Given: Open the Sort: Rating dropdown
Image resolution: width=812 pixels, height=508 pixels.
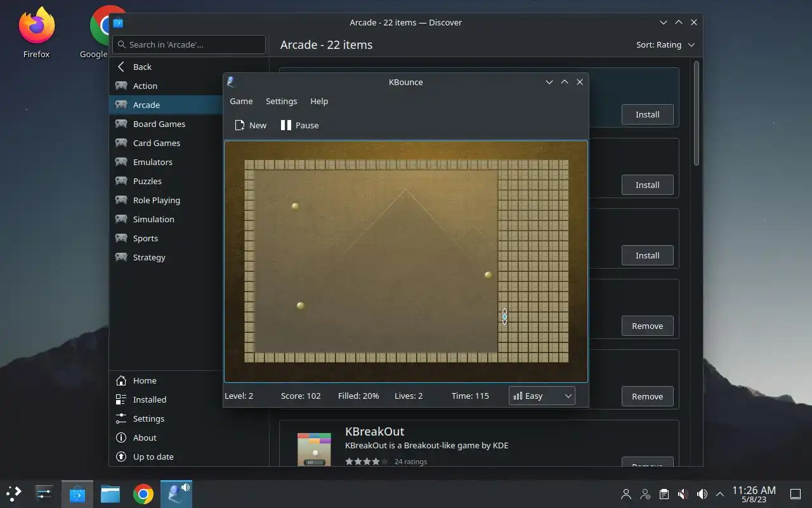Looking at the screenshot, I should 665,44.
